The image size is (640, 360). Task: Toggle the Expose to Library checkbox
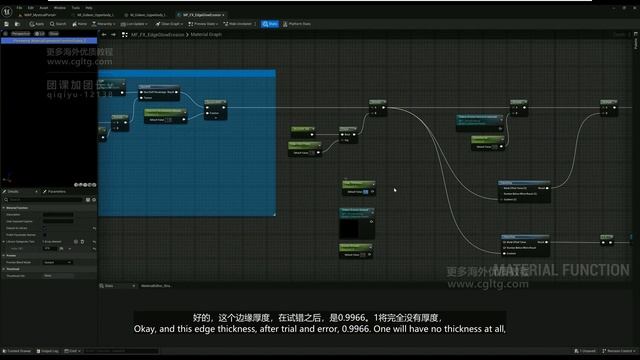44,228
